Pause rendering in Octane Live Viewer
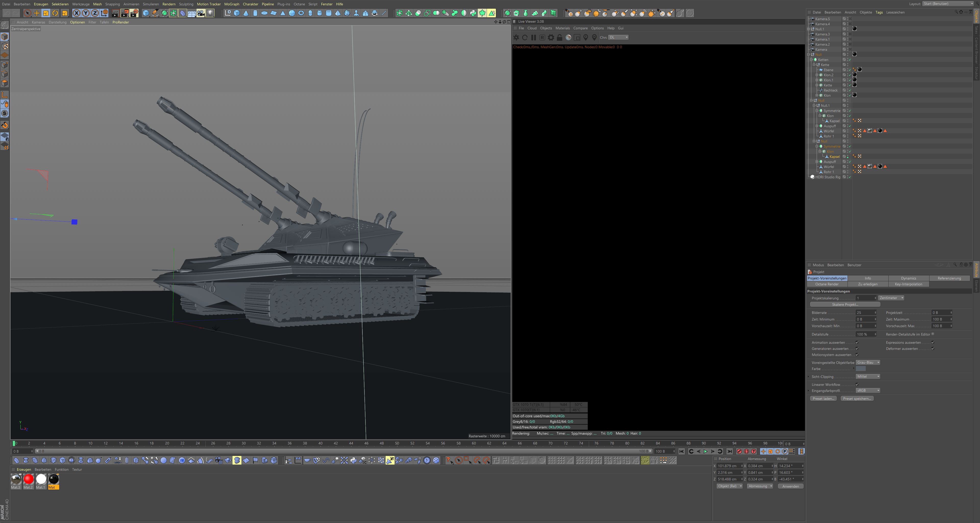Image resolution: width=980 pixels, height=523 pixels. (533, 37)
